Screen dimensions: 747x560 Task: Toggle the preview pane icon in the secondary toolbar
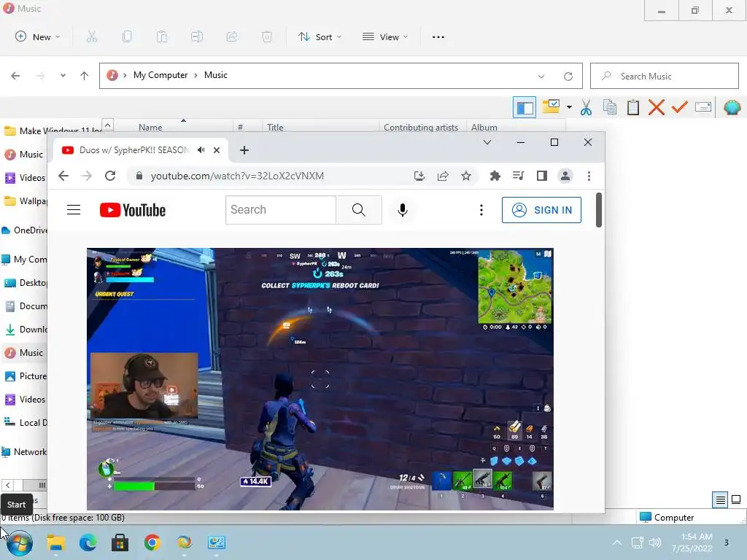tap(525, 107)
